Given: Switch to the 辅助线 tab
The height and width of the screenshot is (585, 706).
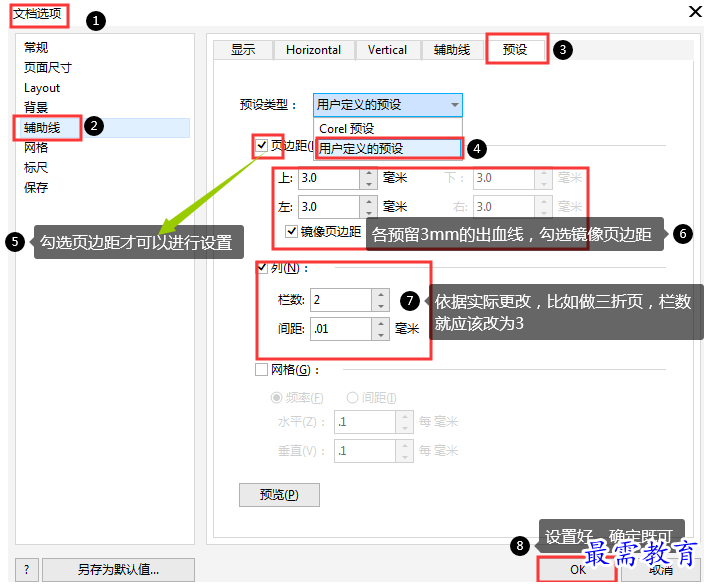Looking at the screenshot, I should (x=452, y=50).
